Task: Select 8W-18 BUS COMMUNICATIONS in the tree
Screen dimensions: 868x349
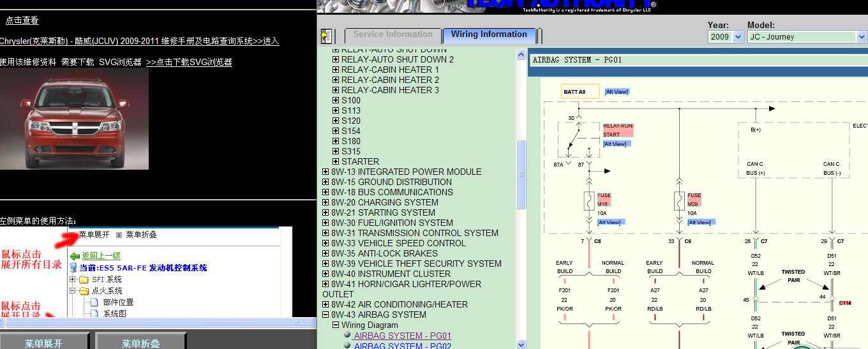Action: pos(392,192)
